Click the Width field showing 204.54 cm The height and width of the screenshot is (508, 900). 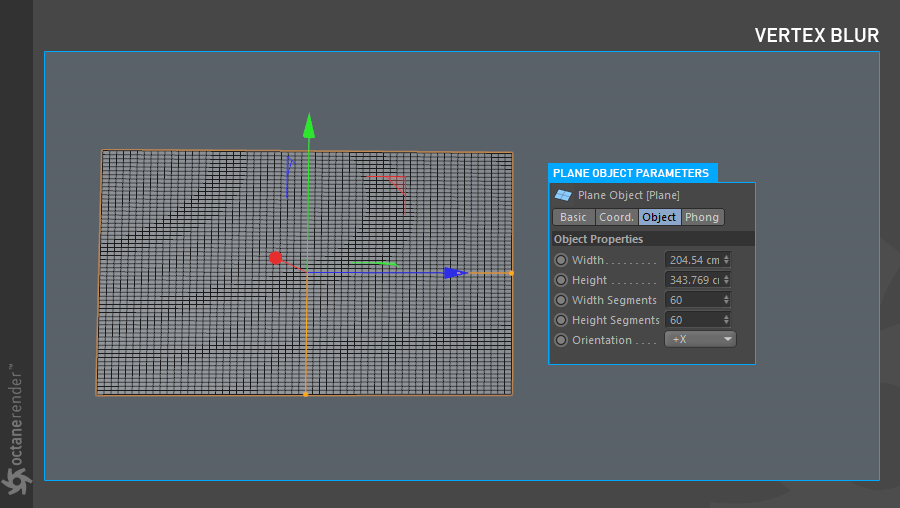[693, 260]
